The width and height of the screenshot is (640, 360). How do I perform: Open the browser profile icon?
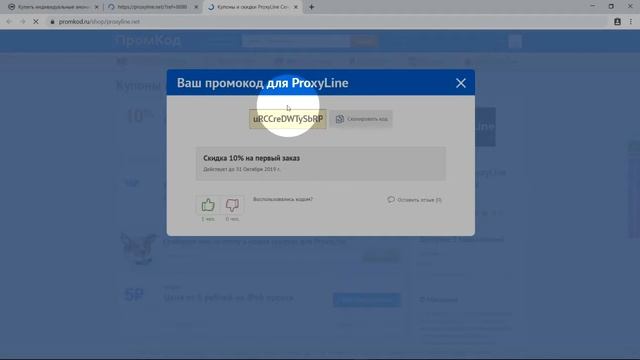coord(617,22)
